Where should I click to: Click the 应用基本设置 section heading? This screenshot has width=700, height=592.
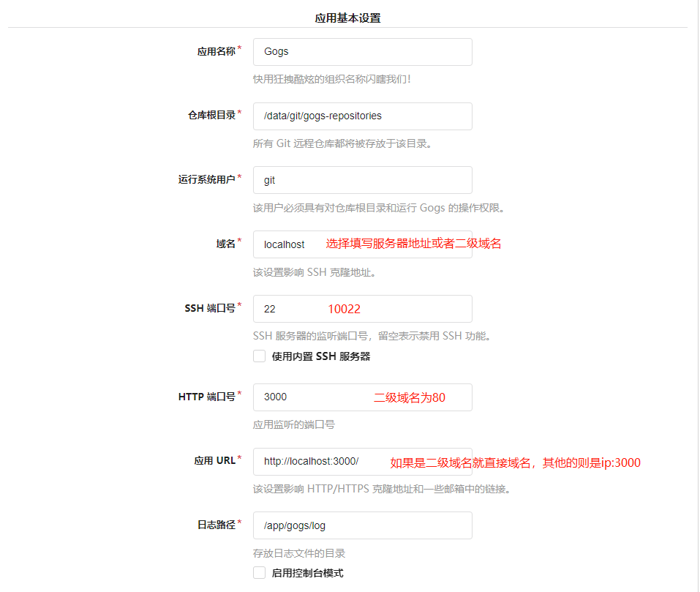click(347, 18)
